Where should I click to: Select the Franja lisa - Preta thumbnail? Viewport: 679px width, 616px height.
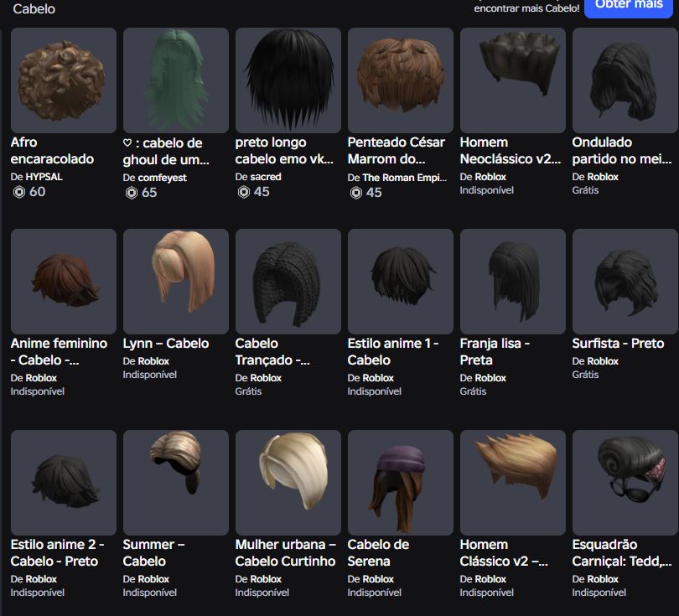[x=513, y=282]
